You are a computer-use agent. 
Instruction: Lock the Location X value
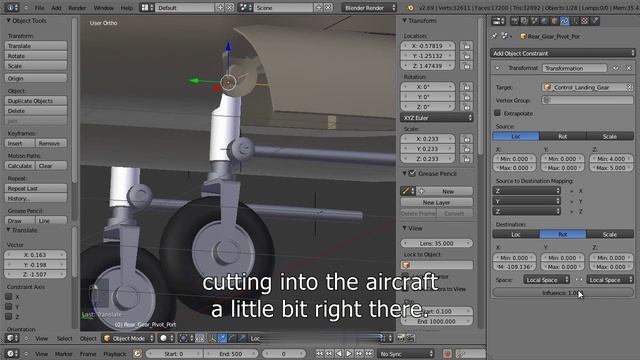click(x=466, y=46)
